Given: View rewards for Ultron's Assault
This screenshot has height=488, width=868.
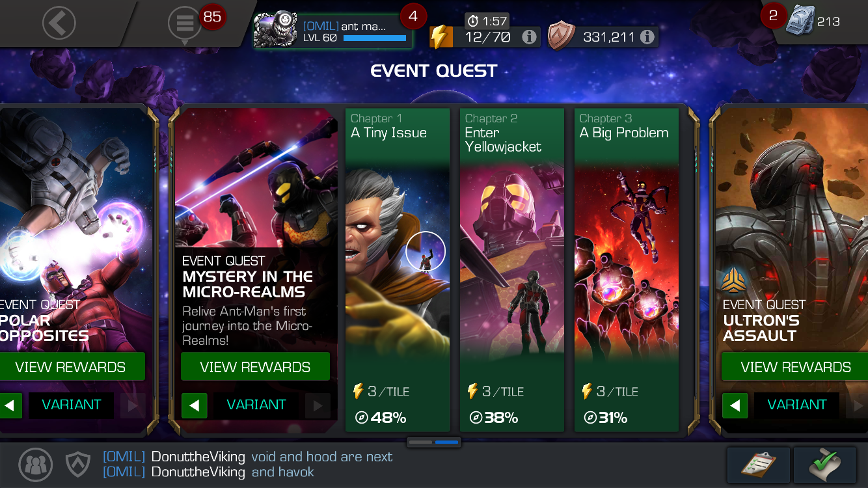Looking at the screenshot, I should pos(795,367).
